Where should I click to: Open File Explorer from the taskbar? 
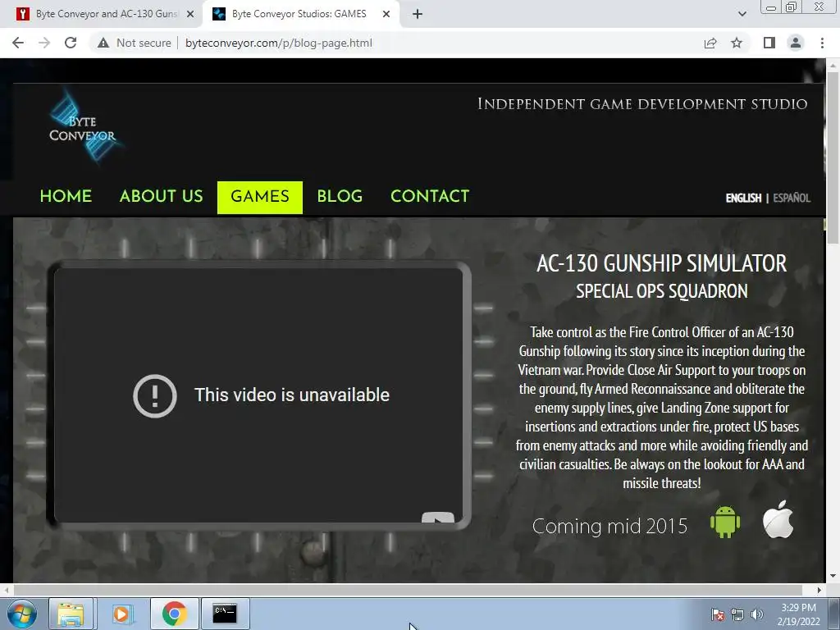71,614
